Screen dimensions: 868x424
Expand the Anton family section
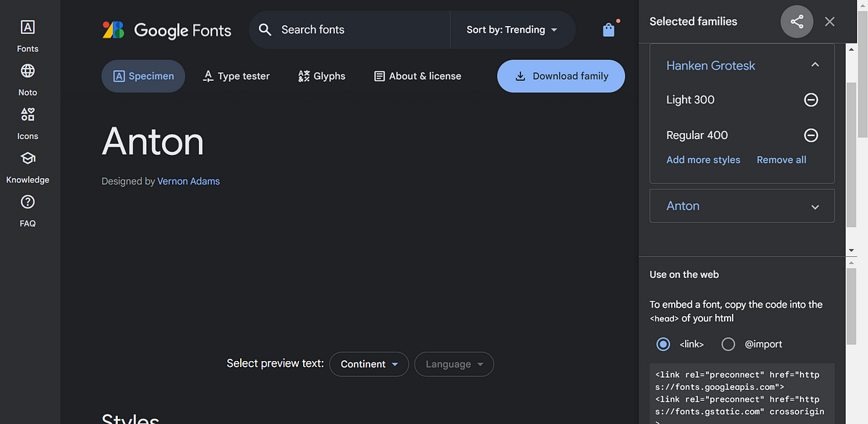pos(815,206)
